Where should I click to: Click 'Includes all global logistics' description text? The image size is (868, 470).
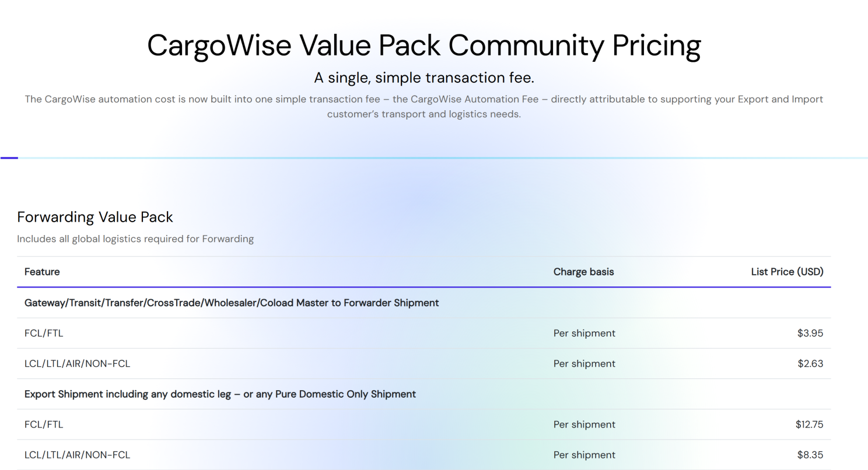[x=135, y=238]
